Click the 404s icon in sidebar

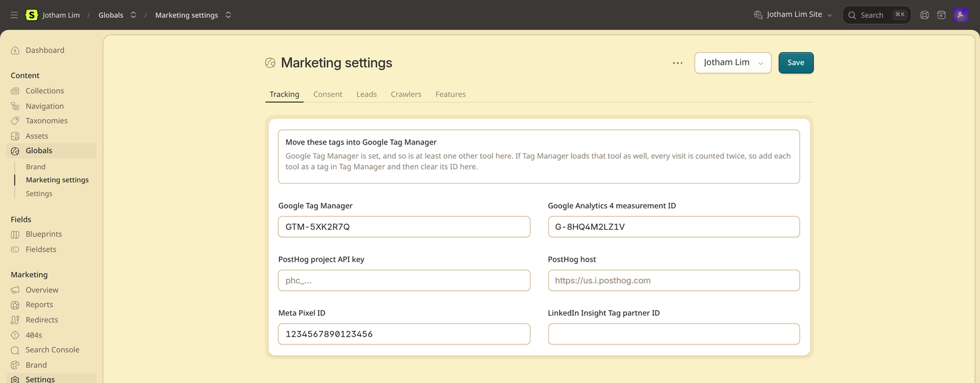coord(15,335)
